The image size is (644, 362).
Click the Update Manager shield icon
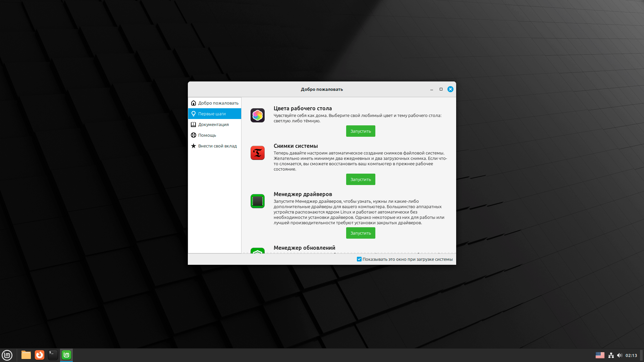click(258, 251)
